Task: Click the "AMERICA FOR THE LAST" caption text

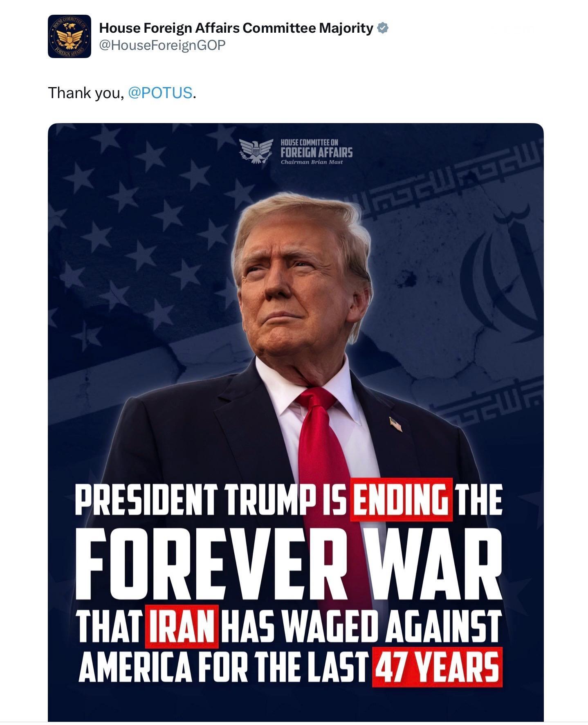Action: coord(223,666)
